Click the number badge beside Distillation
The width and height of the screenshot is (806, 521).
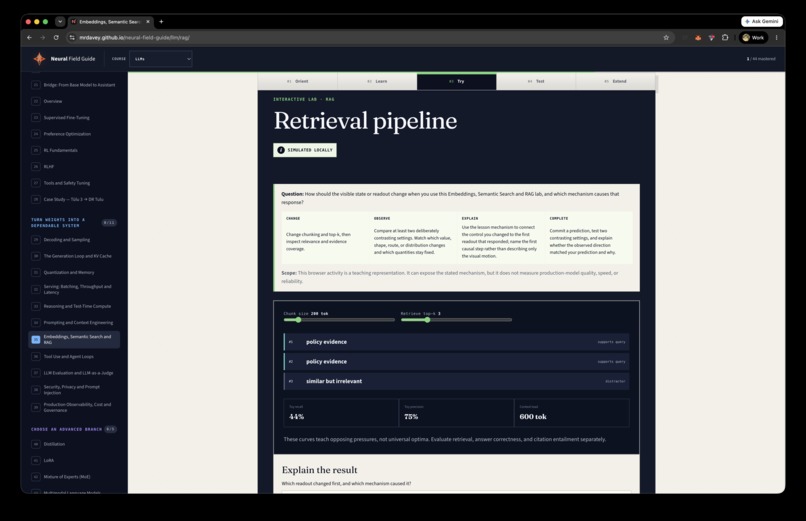tap(35, 444)
